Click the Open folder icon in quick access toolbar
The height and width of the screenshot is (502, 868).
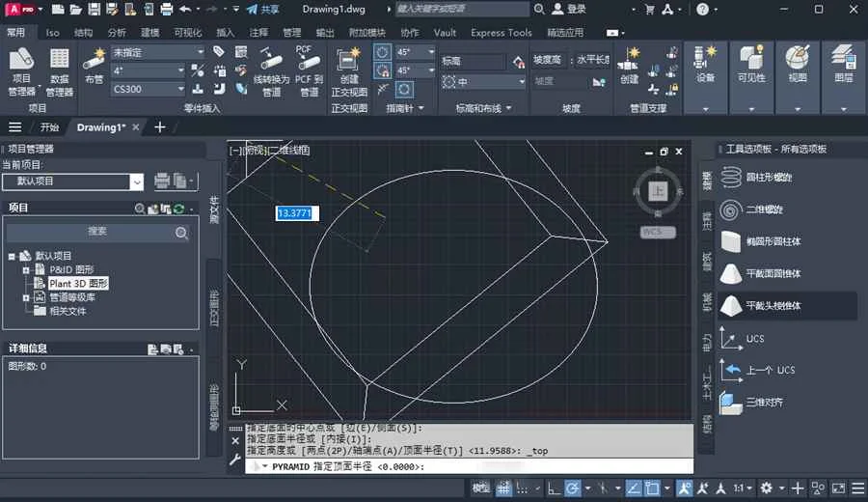tap(76, 9)
